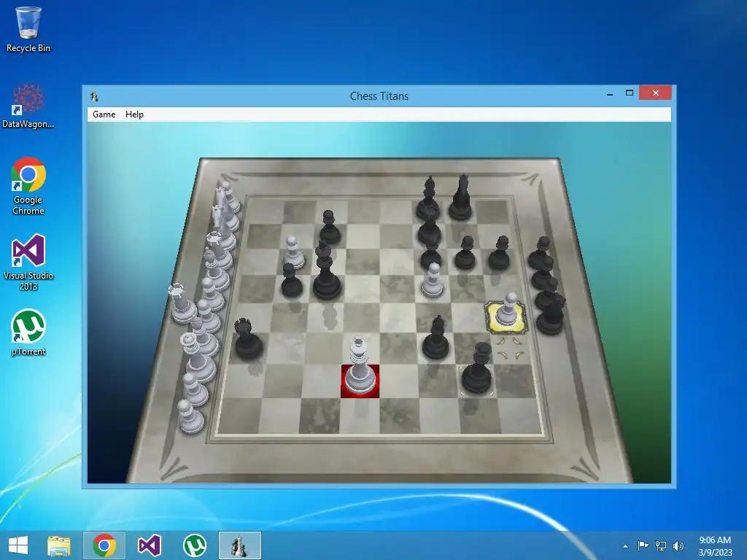Click the Chess Titans title bar icon
This screenshot has width=747, height=560.
[x=94, y=96]
